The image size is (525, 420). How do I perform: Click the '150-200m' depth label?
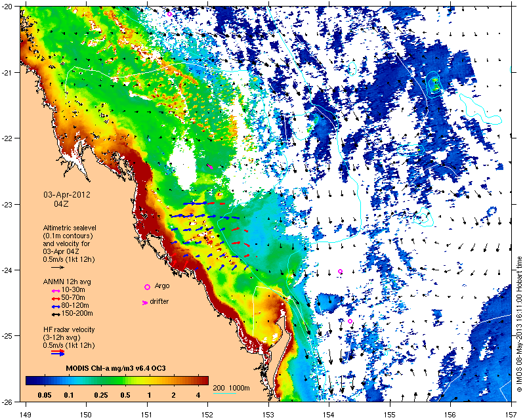(x=77, y=314)
